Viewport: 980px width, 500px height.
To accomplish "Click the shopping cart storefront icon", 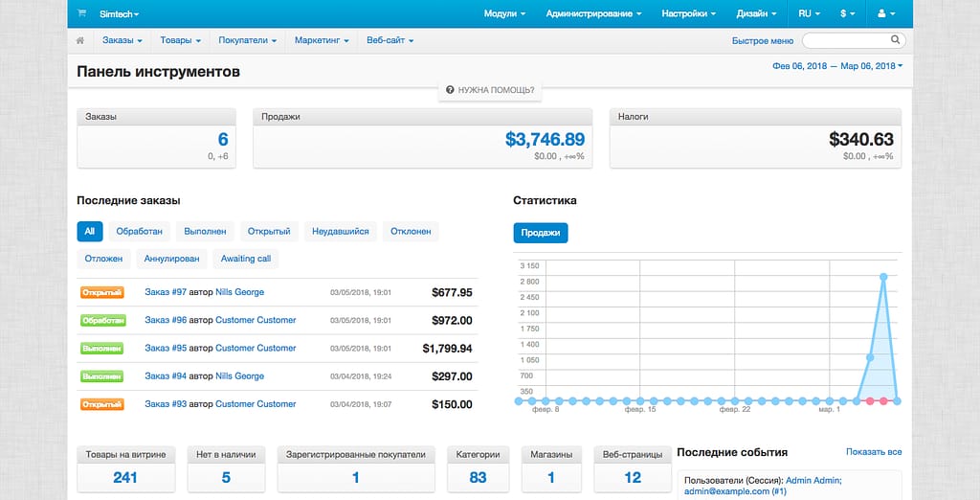I will (81, 14).
